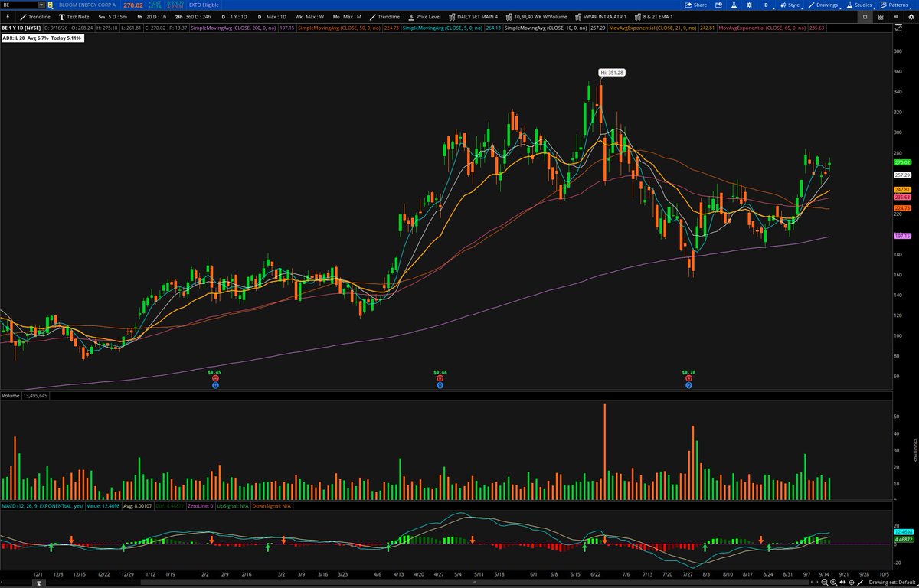Open the Drawing set: Default selector

[x=892, y=583]
